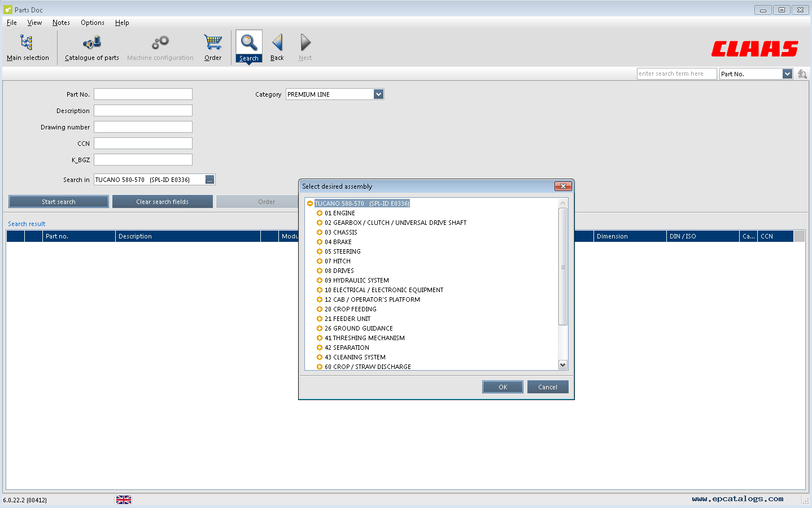812x508 pixels.
Task: Click the Part No. input field
Action: [x=143, y=94]
